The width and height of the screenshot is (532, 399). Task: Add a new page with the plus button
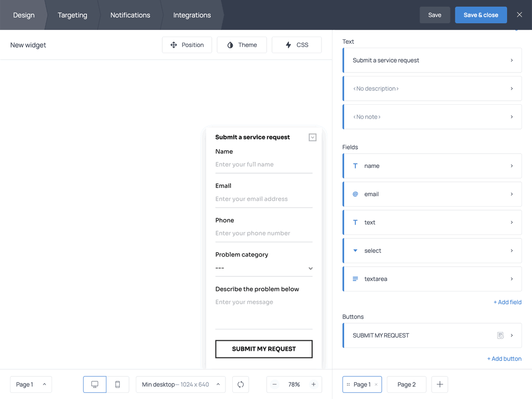[x=439, y=384]
